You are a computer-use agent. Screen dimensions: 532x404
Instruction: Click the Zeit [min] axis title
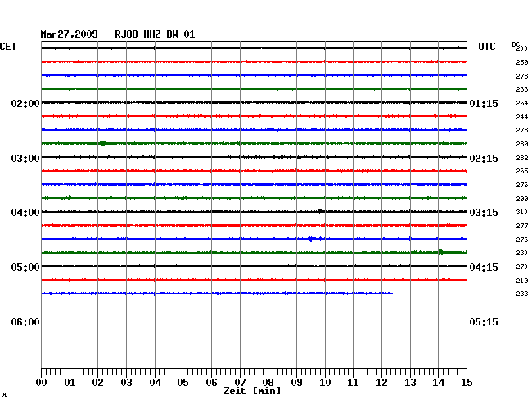252,391
